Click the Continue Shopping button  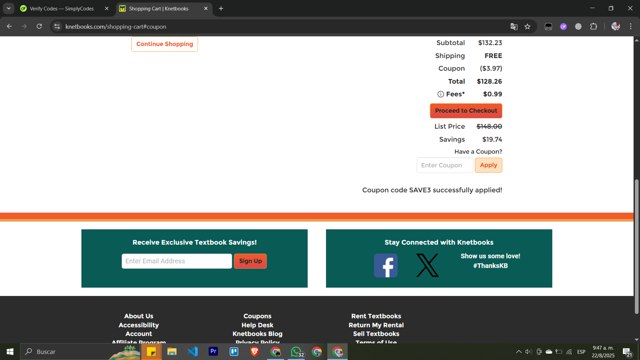click(164, 44)
